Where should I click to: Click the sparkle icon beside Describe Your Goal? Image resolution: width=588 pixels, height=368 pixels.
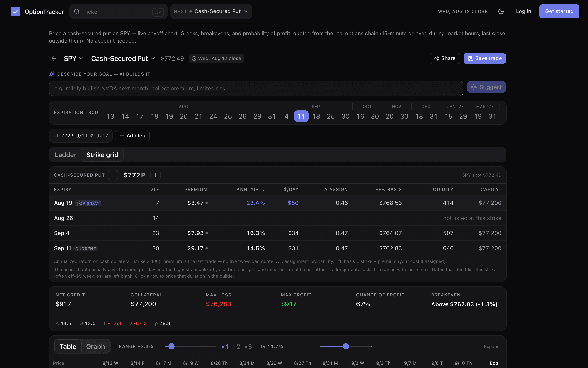52,74
